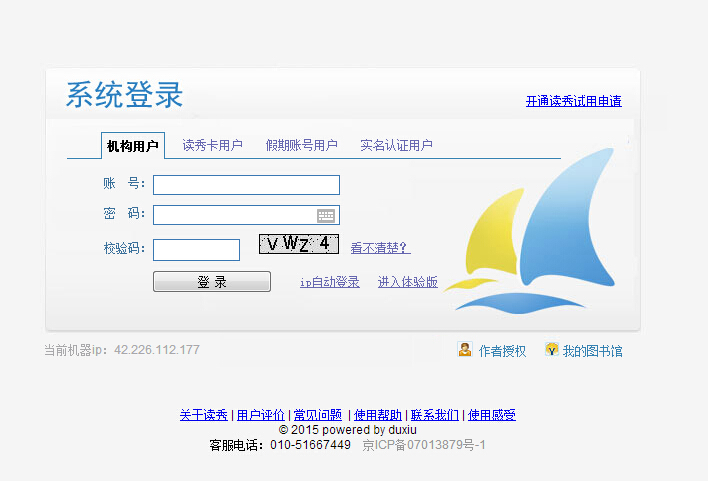
Task: Click the 看不清楚? refresh captcha link
Action: [x=380, y=248]
